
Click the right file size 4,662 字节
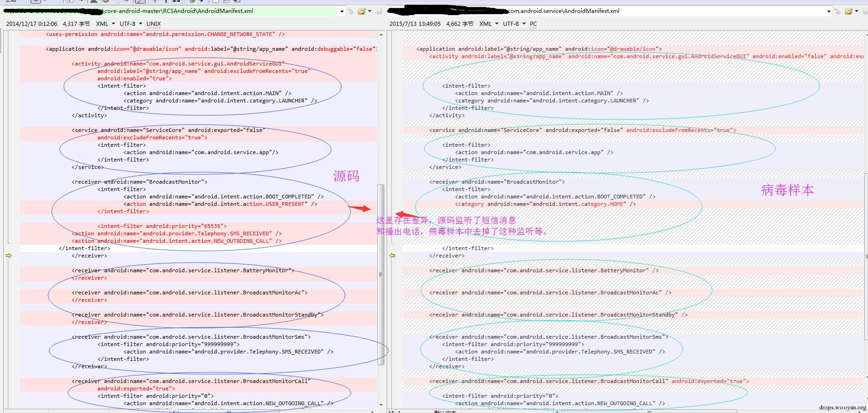click(x=460, y=24)
